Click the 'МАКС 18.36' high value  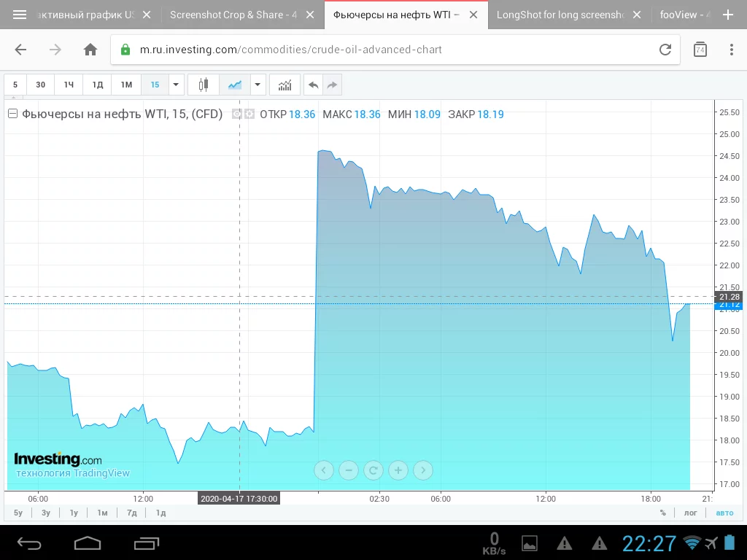point(352,114)
